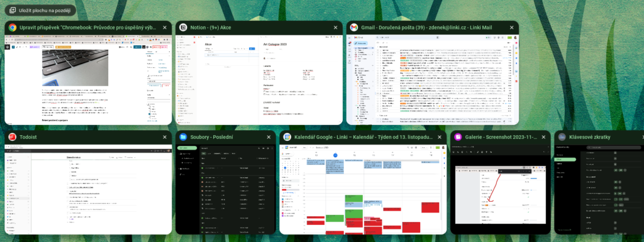Screen dimensions: 644x242
Task: Select the blue Soubory folder icon
Action: pos(183,137)
